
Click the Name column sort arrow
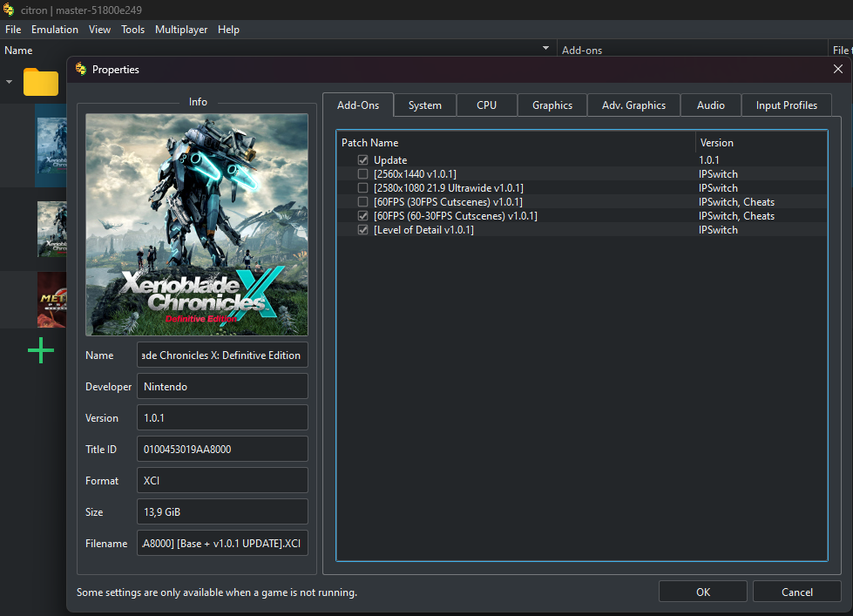(x=545, y=48)
